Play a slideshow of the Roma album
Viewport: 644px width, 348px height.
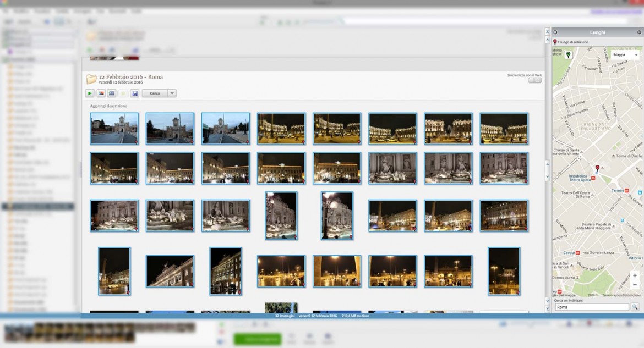pos(90,93)
